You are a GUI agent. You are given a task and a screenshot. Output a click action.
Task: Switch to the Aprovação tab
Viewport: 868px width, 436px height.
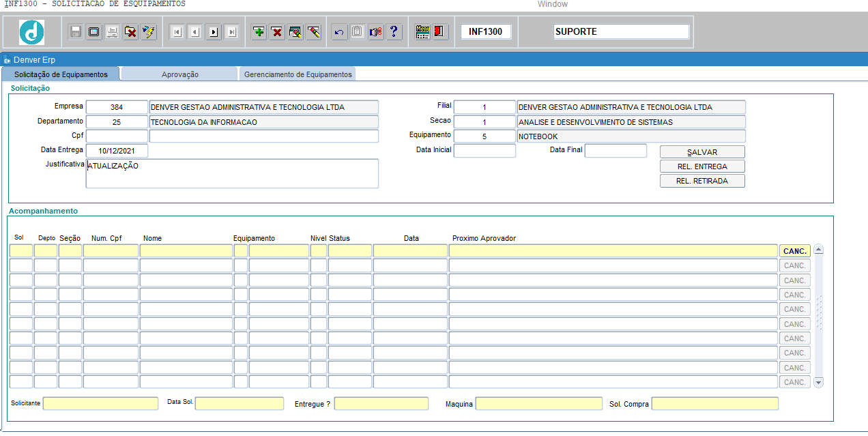180,74
